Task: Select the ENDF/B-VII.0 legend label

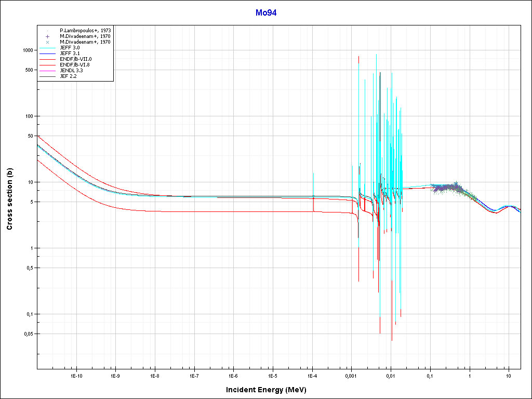Action: tap(75, 59)
